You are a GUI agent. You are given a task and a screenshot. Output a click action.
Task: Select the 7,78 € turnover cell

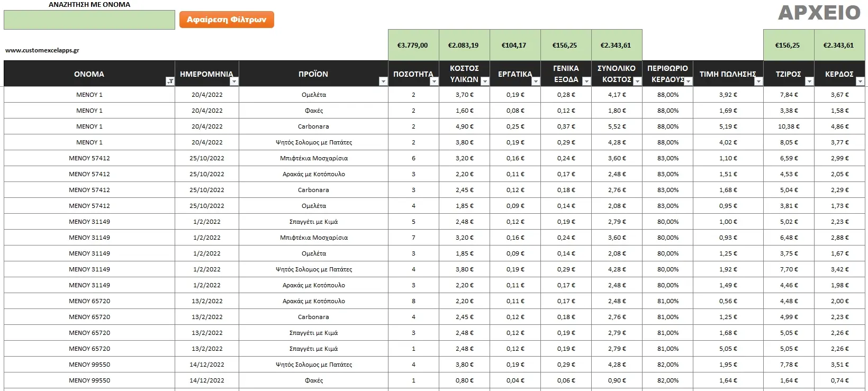789,365
